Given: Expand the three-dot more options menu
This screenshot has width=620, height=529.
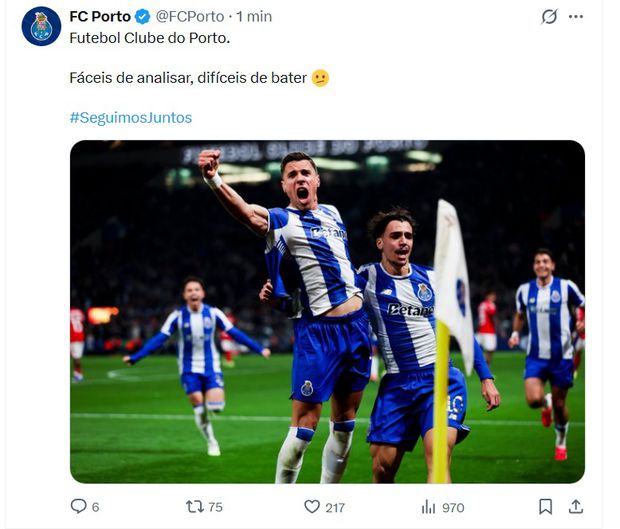Looking at the screenshot, I should [x=576, y=17].
